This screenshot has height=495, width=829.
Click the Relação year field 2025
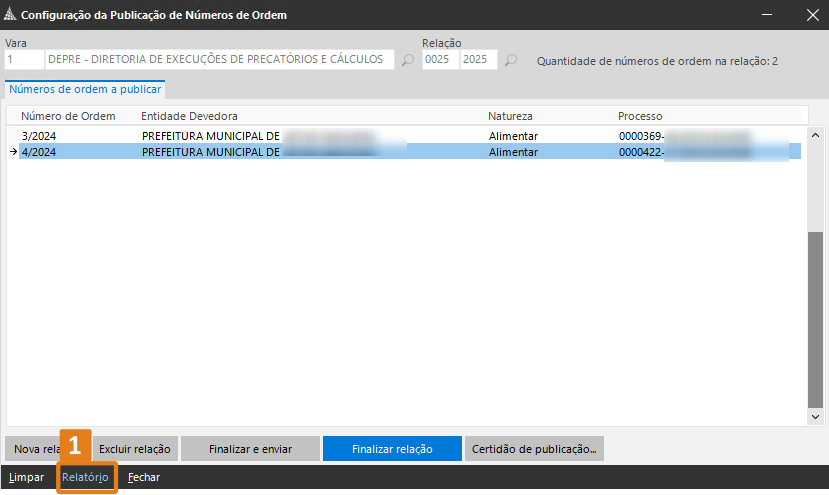(x=478, y=59)
